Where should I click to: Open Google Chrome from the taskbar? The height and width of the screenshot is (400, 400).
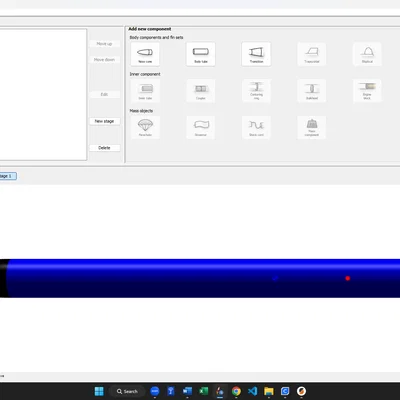[236, 391]
